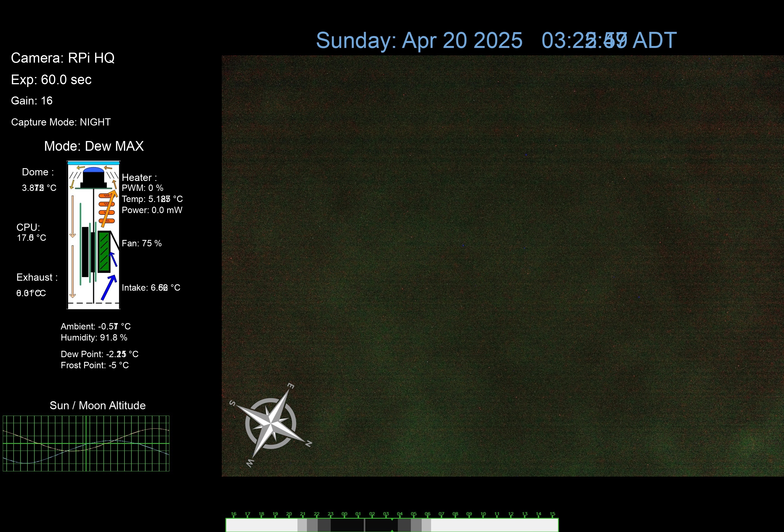Click the compass rose icon
784x532 pixels.
271,423
